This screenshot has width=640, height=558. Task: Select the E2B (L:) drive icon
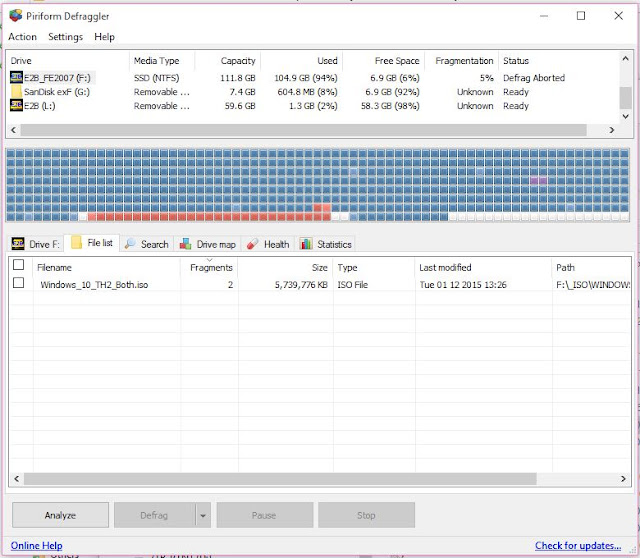[x=16, y=105]
